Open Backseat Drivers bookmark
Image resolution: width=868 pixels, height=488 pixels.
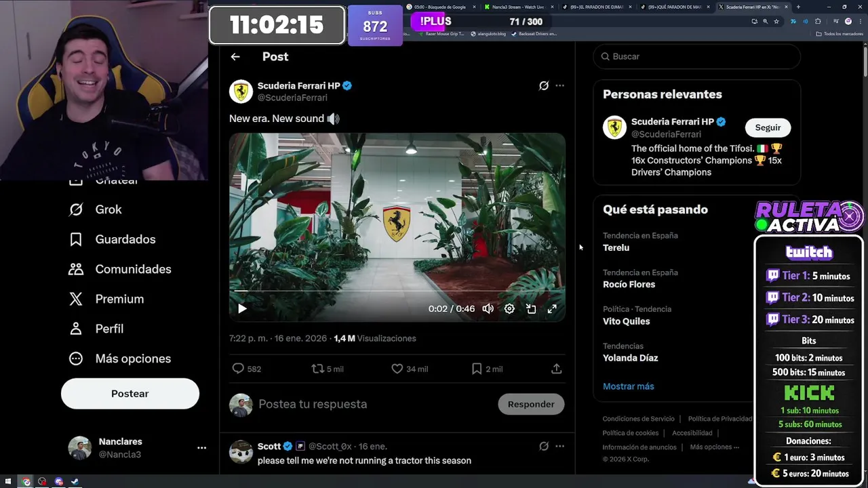tap(534, 33)
